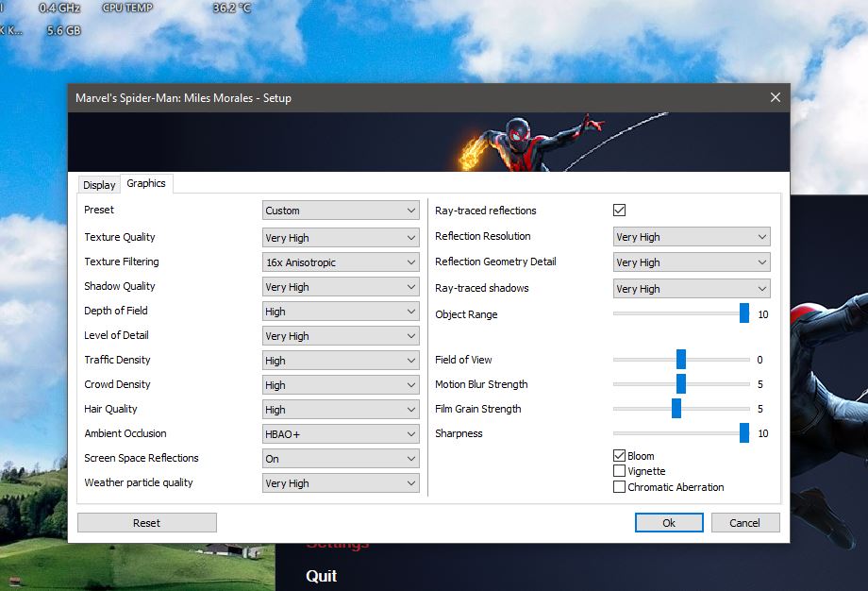
Task: Click the Sharpness slider handle
Action: pos(744,432)
